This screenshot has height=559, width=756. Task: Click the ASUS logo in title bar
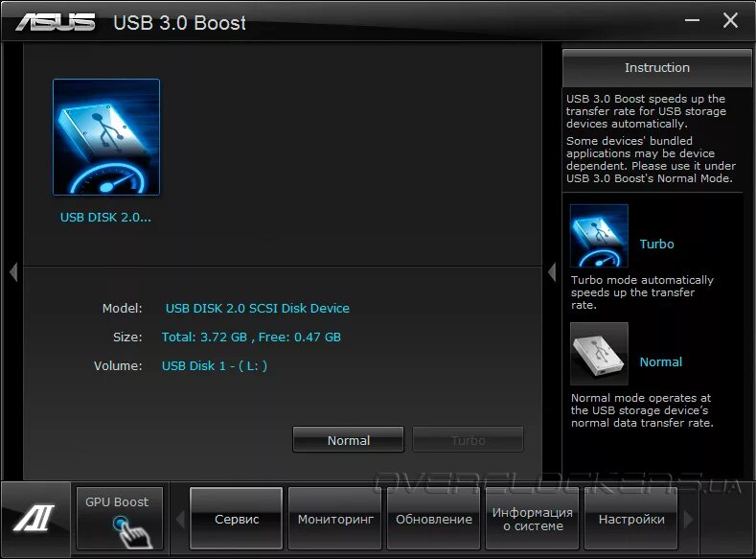tap(56, 22)
